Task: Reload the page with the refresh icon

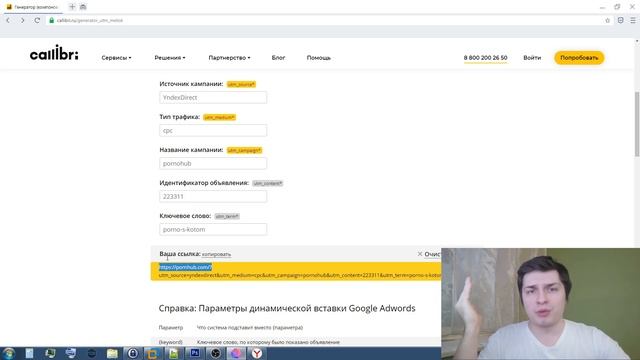Action: point(37,20)
